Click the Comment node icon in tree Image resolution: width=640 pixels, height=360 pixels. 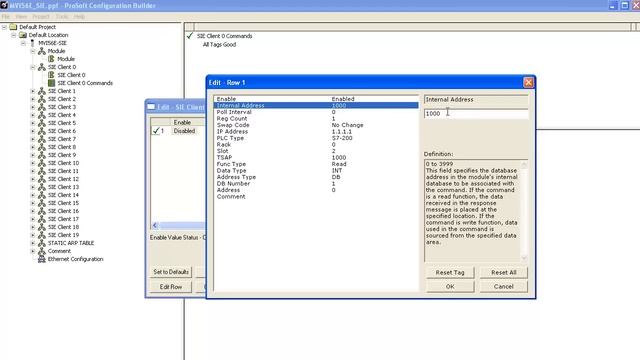pyautogui.click(x=42, y=251)
